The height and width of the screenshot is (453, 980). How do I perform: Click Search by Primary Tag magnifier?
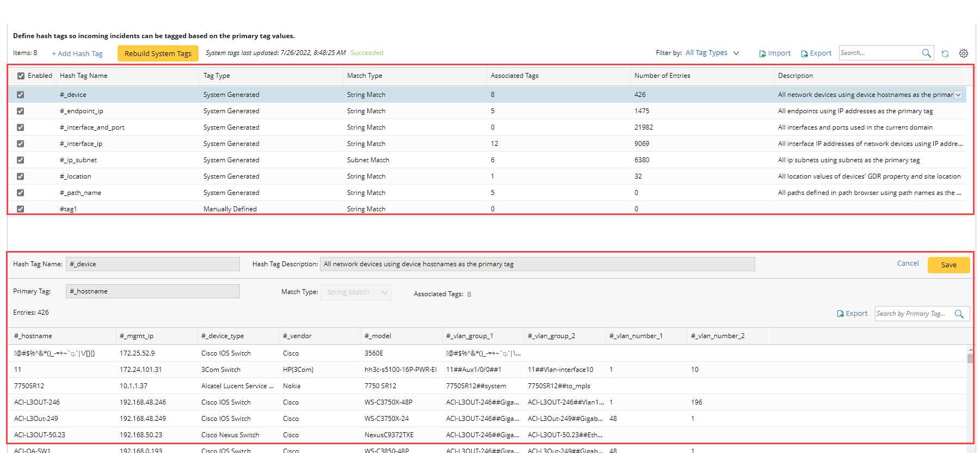click(x=959, y=314)
